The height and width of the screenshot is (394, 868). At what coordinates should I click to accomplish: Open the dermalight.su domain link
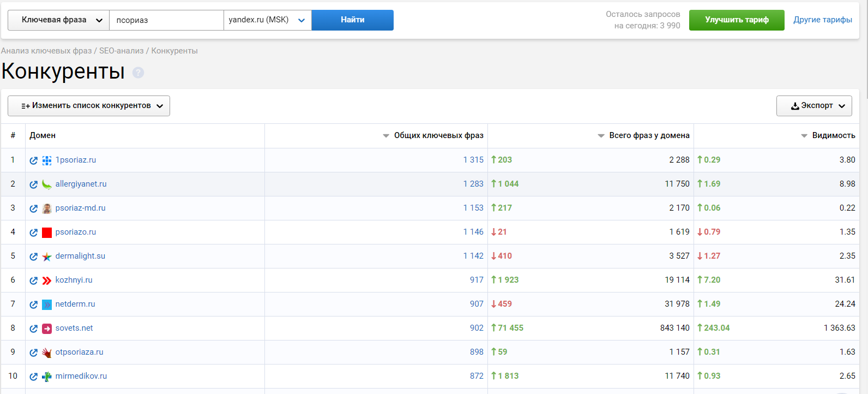(x=80, y=256)
